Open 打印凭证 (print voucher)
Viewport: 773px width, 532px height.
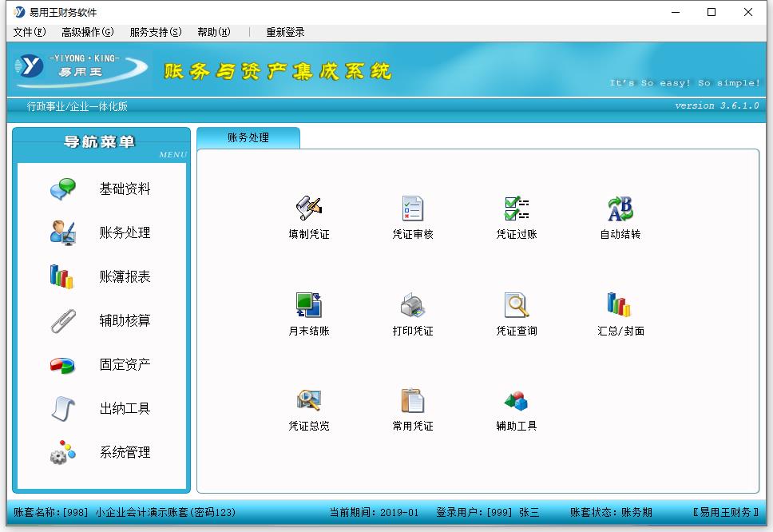pyautogui.click(x=411, y=313)
